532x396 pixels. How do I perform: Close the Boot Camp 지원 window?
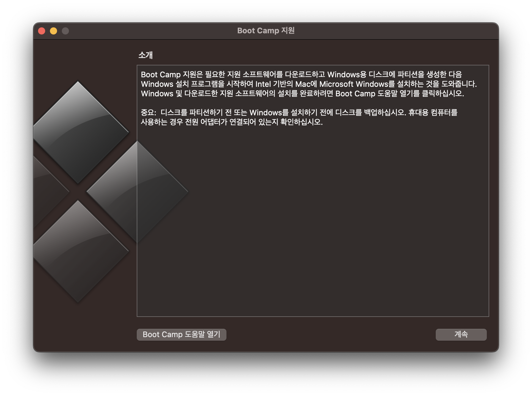(42, 31)
